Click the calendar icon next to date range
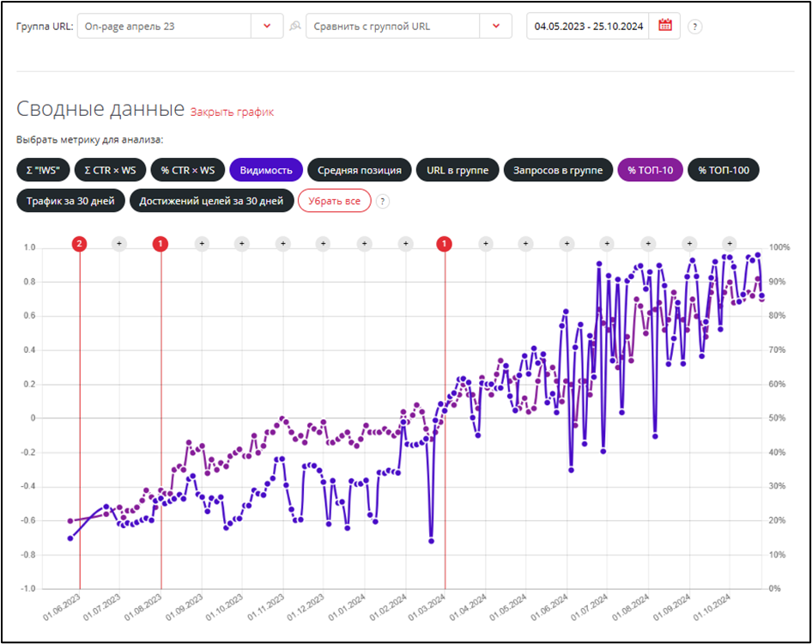The height and width of the screenshot is (644, 812). [x=665, y=26]
